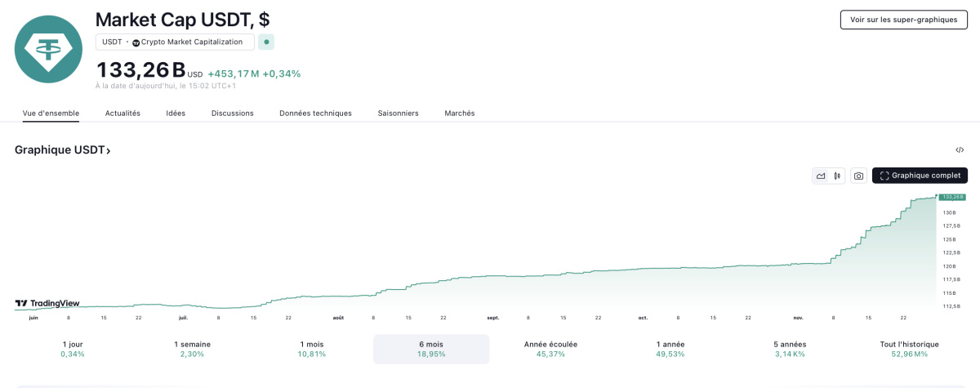This screenshot has width=980, height=388.
Task: Click the sept. label on time axis
Action: [492, 317]
